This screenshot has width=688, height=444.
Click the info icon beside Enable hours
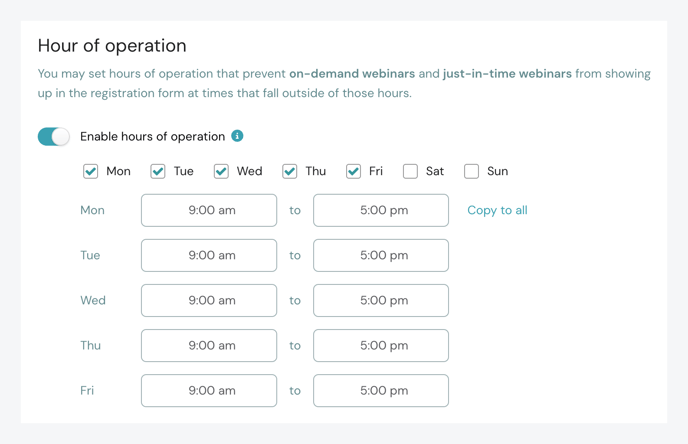pyautogui.click(x=237, y=136)
